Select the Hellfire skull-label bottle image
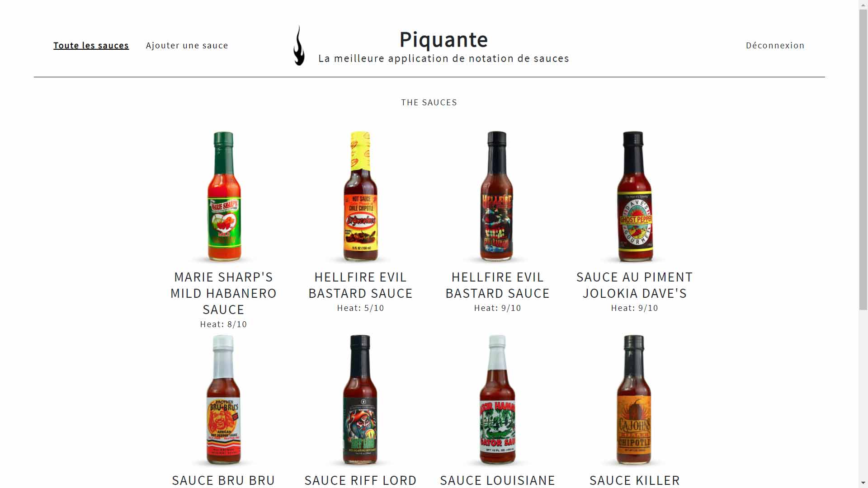 click(497, 197)
